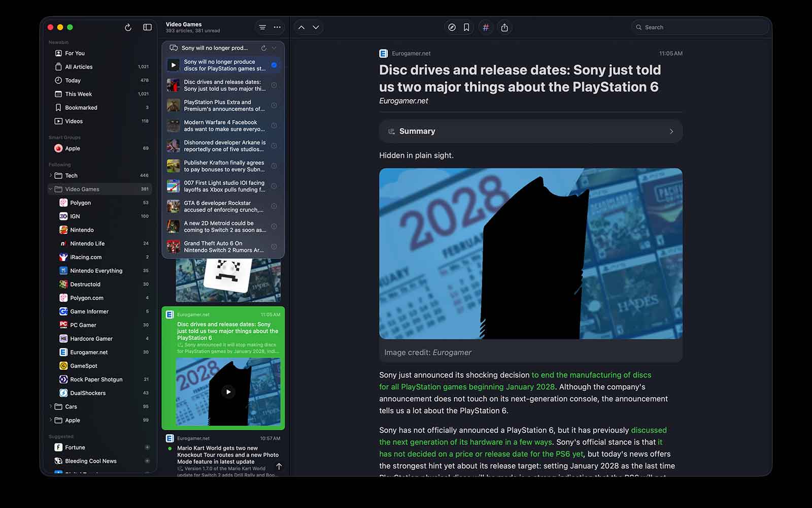Image resolution: width=812 pixels, height=508 pixels.
Task: Mark 'Disc drives and release dates' read circle
Action: pyautogui.click(x=274, y=85)
